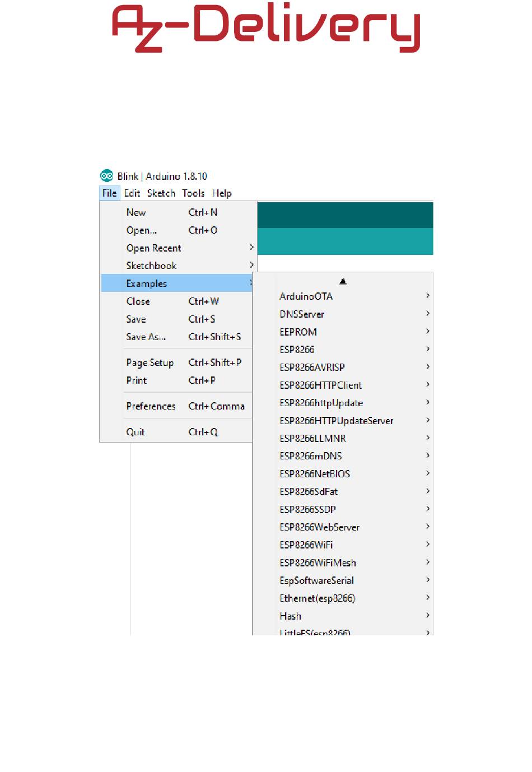The width and height of the screenshot is (532, 772).
Task: Choose Open... from the File menu
Action: tap(177, 230)
